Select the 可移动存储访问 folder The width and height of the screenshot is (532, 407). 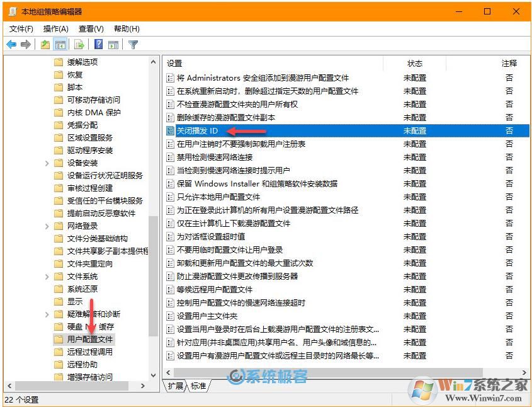[x=94, y=100]
